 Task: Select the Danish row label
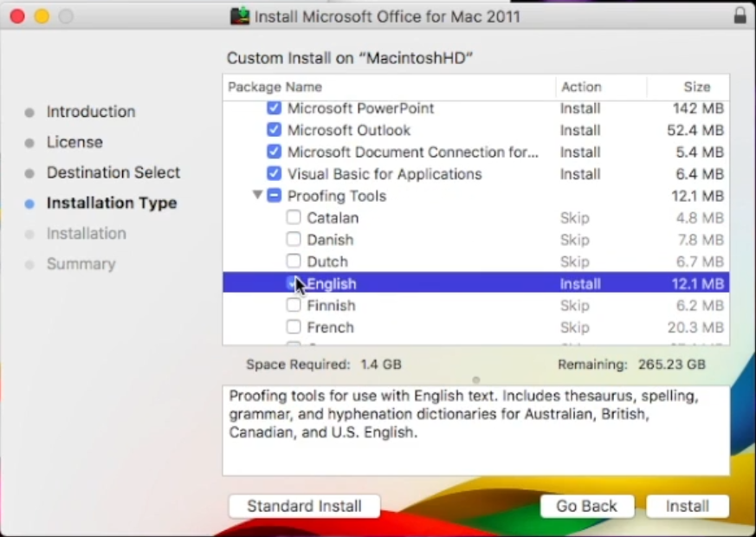click(330, 240)
